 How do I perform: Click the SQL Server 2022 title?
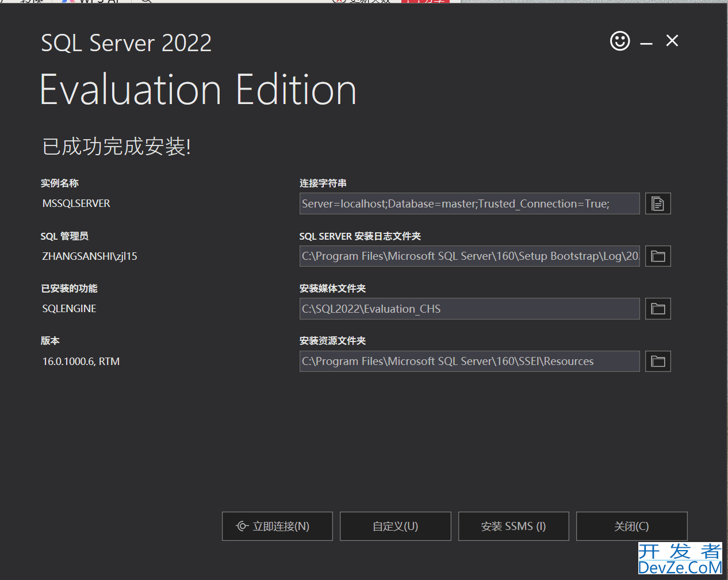click(x=127, y=43)
